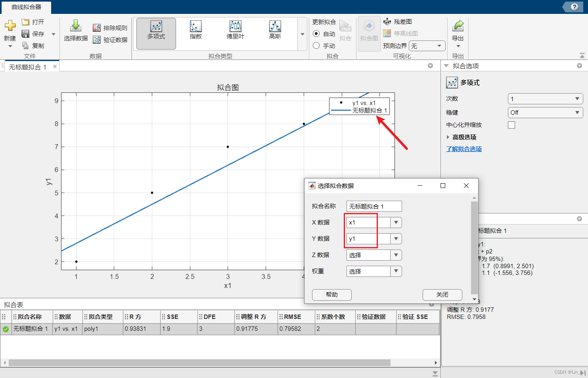Select the 高斯 (Gaussian) fit type
588x378 pixels.
pos(275,30)
